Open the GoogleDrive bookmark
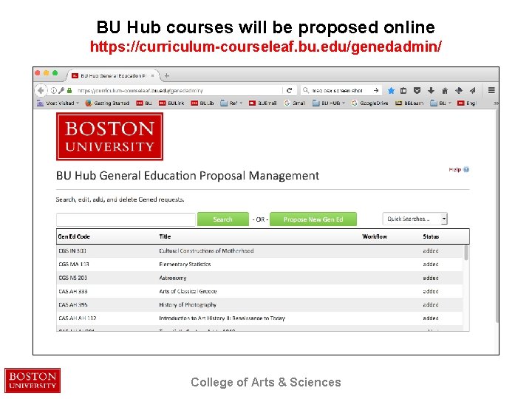The width and height of the screenshot is (532, 399). click(370, 103)
